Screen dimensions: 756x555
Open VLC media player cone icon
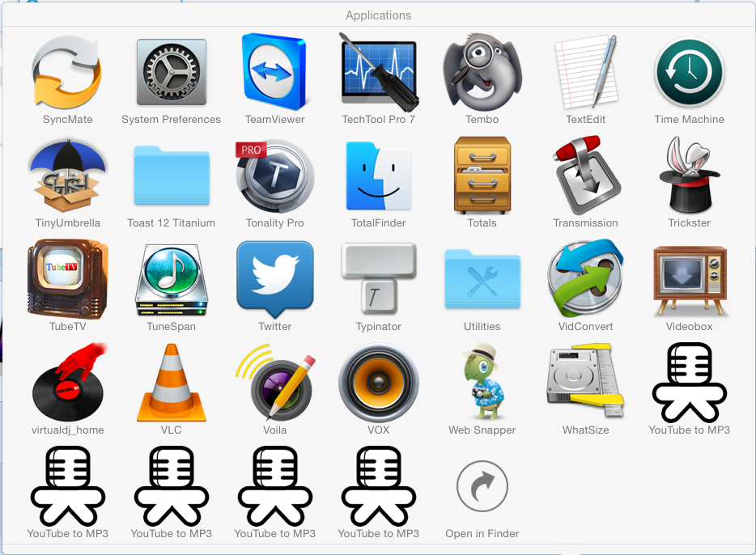pyautogui.click(x=171, y=383)
